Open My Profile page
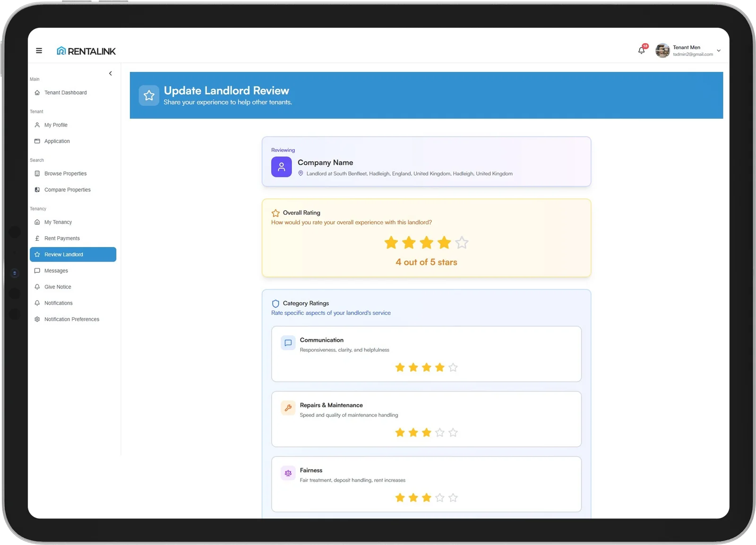The image size is (756, 545). 73,125
